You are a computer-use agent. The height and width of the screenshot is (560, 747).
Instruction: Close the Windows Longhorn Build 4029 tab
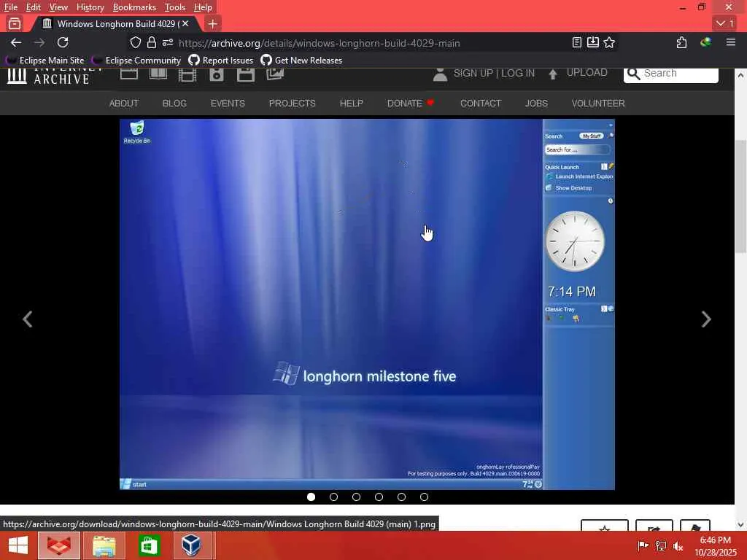(185, 23)
